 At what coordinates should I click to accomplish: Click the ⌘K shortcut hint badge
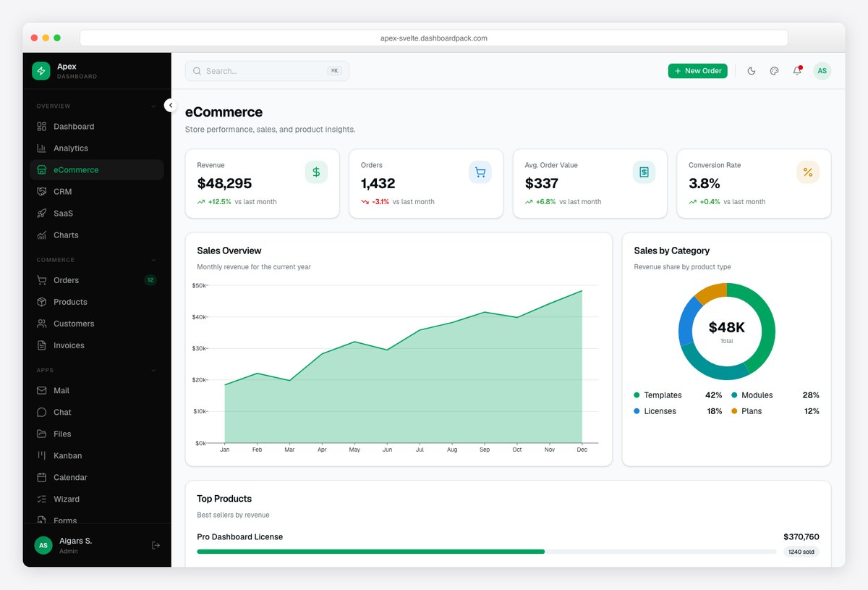coord(334,71)
